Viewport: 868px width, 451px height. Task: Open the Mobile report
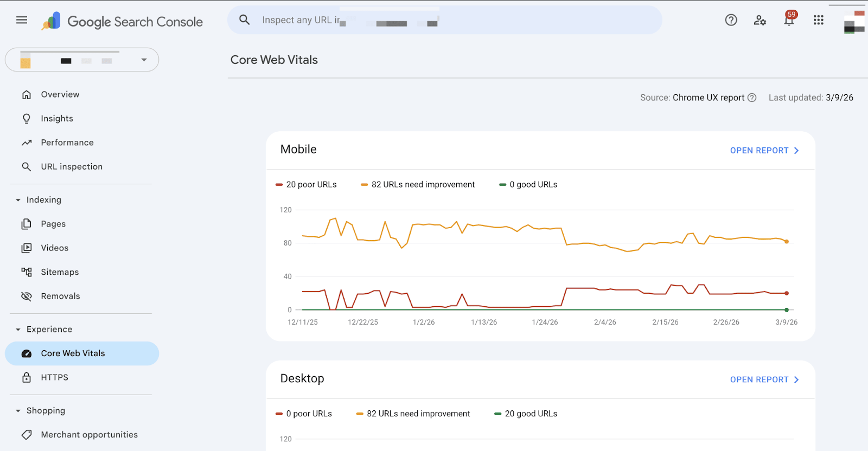[764, 151]
